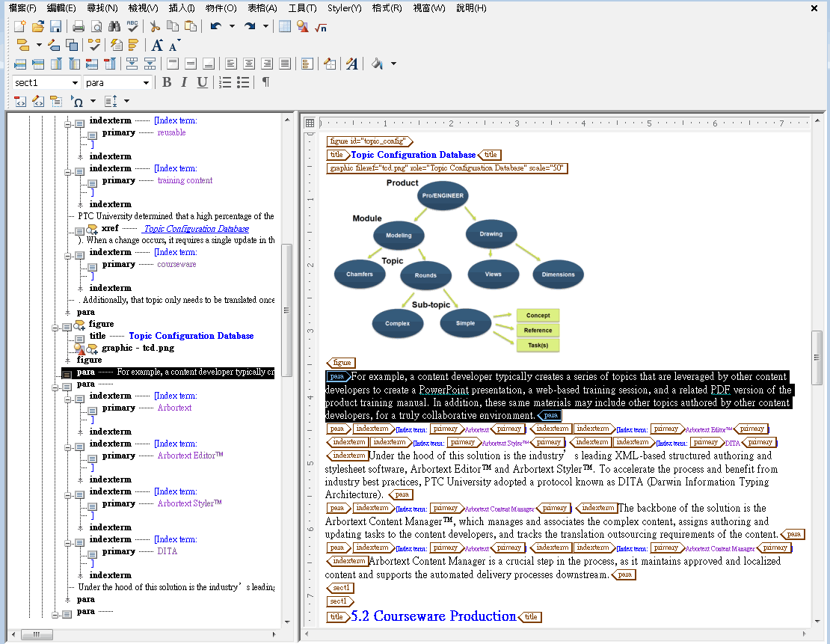Image resolution: width=830 pixels, height=644 pixels.
Task: Click the document vertical scrollbar thumb
Action: coord(817,358)
